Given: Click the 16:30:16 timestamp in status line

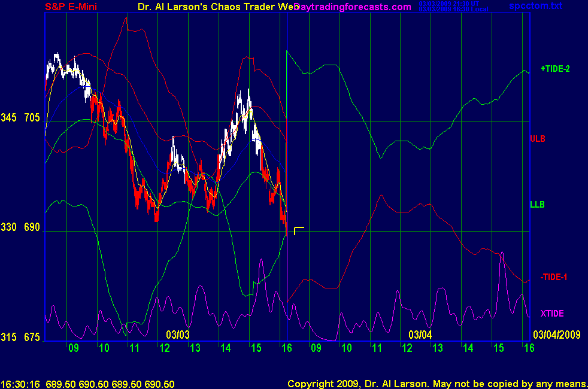Looking at the screenshot, I should (x=20, y=384).
